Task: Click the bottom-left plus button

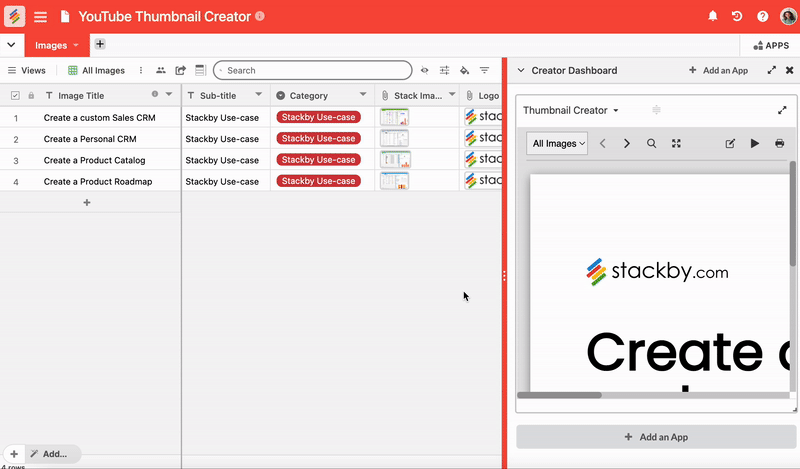Action: [14, 454]
